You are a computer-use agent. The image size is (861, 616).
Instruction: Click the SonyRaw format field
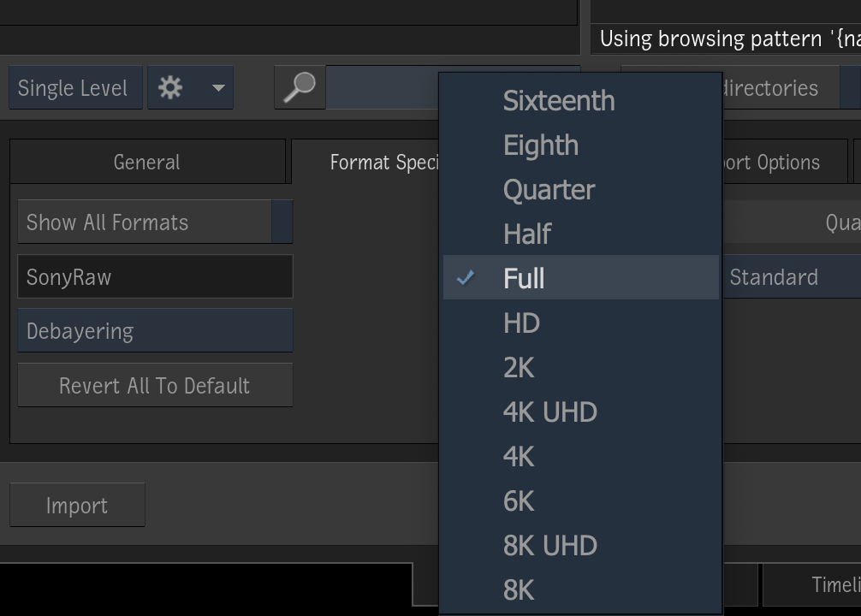click(155, 277)
